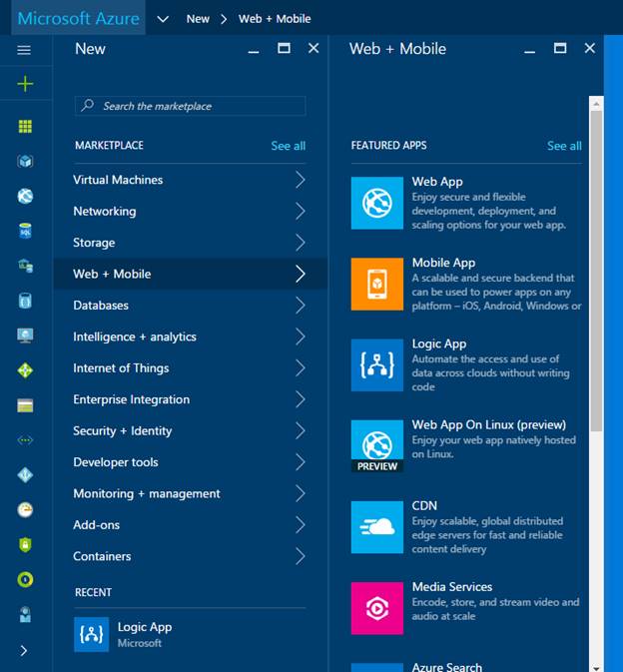
Task: Open Web App On Linux (preview) title
Action: 489,424
